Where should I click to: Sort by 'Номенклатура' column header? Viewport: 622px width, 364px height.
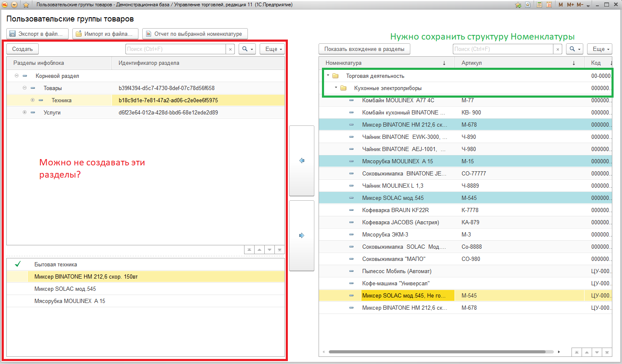point(387,63)
